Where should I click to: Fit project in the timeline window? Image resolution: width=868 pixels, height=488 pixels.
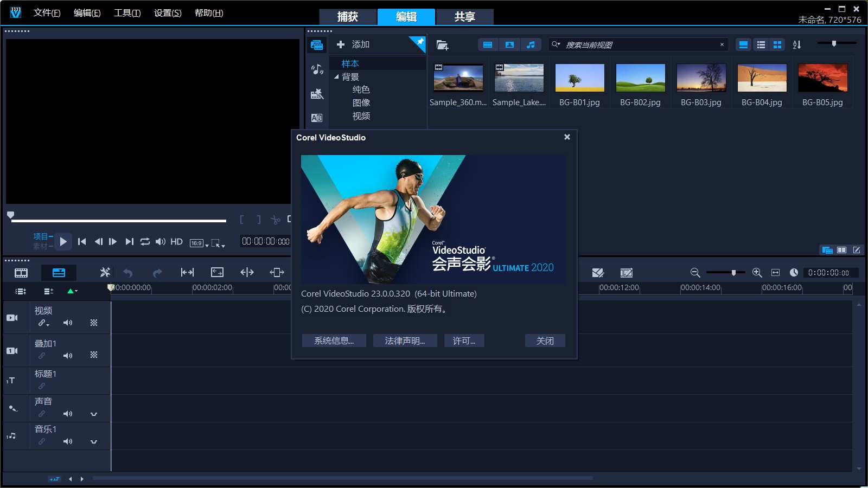coord(775,273)
